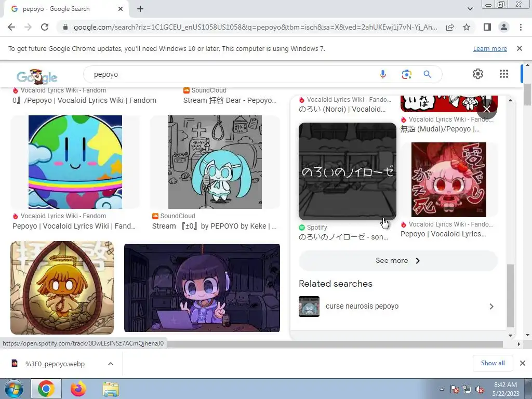Open taskbar clock and date
The height and width of the screenshot is (399, 532).
[506, 389]
